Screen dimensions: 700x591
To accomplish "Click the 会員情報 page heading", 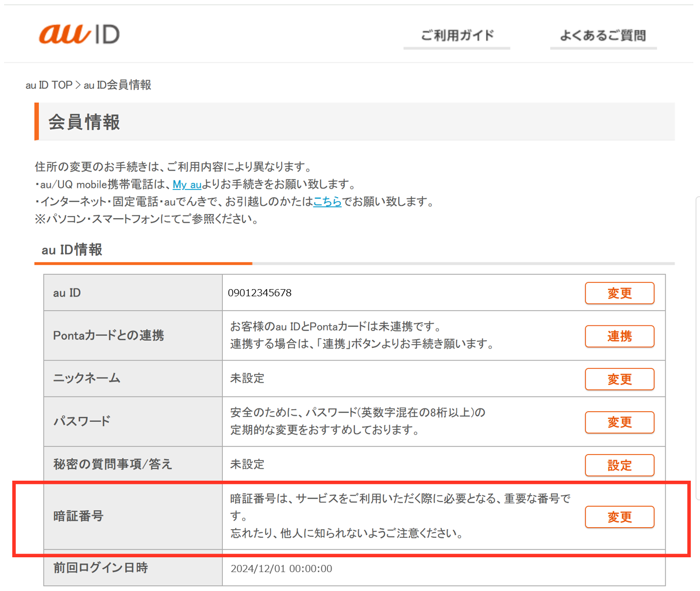I will click(84, 122).
